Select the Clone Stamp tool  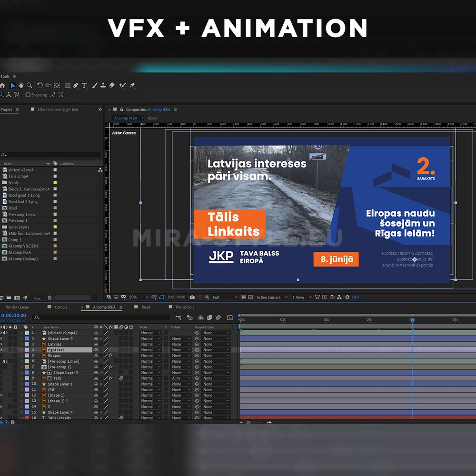pos(103,86)
